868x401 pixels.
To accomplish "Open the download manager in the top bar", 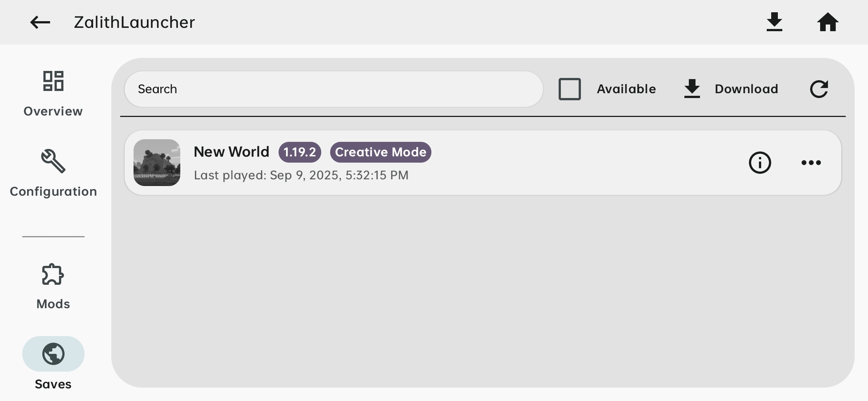I will 774,22.
